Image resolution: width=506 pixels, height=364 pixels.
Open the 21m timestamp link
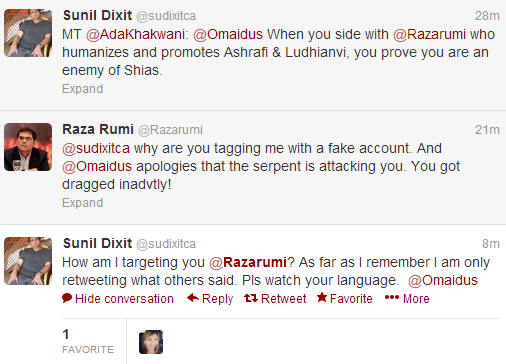click(x=487, y=130)
